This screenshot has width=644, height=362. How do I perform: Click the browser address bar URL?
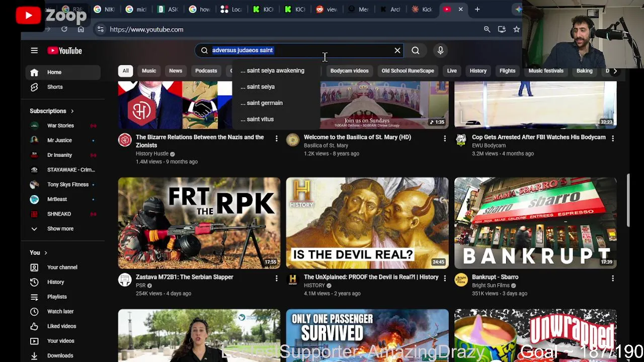click(146, 29)
